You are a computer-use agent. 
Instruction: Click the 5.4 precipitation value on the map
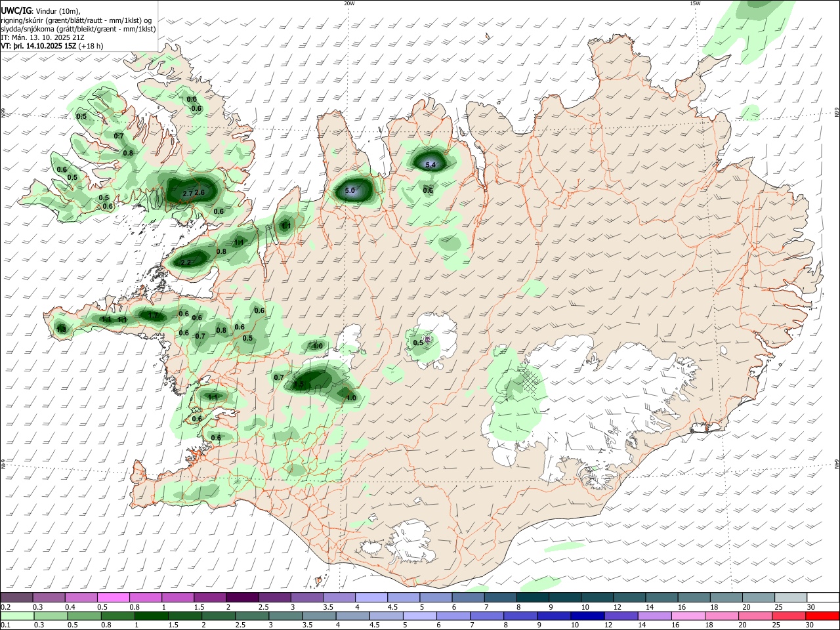point(430,165)
